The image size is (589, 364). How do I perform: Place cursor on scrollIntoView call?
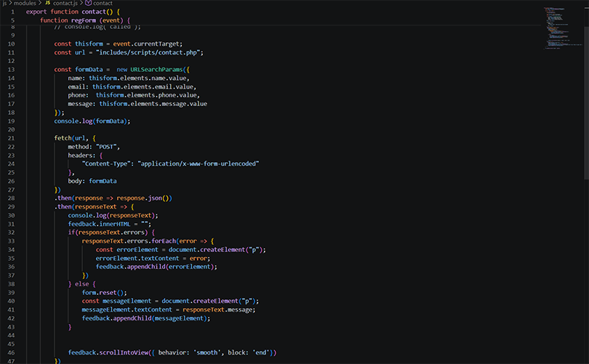pos(125,352)
